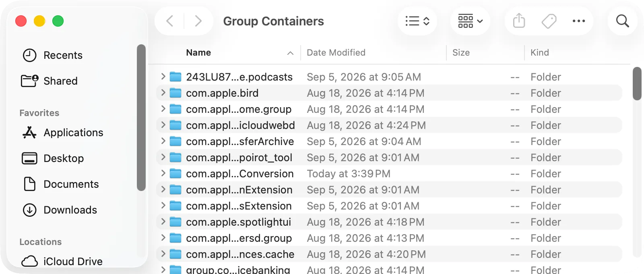Select the com.apple.bird folder icon

coord(175,93)
